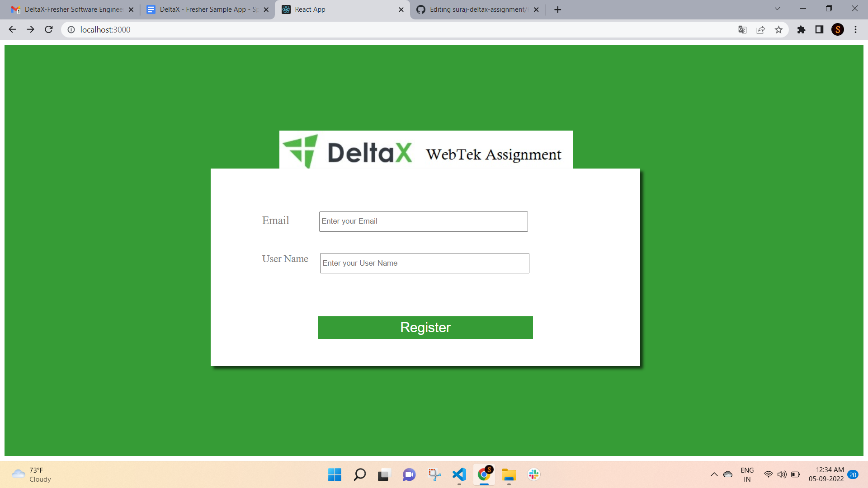Open Google Translate icon in the address bar
Screen dimensions: 868x488
point(742,29)
